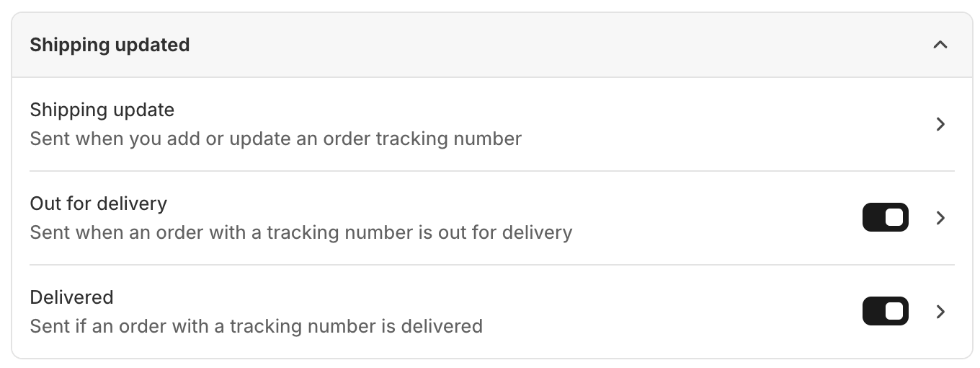980x368 pixels.
Task: Turn off the Delivered notification toggle
Action: click(x=885, y=312)
